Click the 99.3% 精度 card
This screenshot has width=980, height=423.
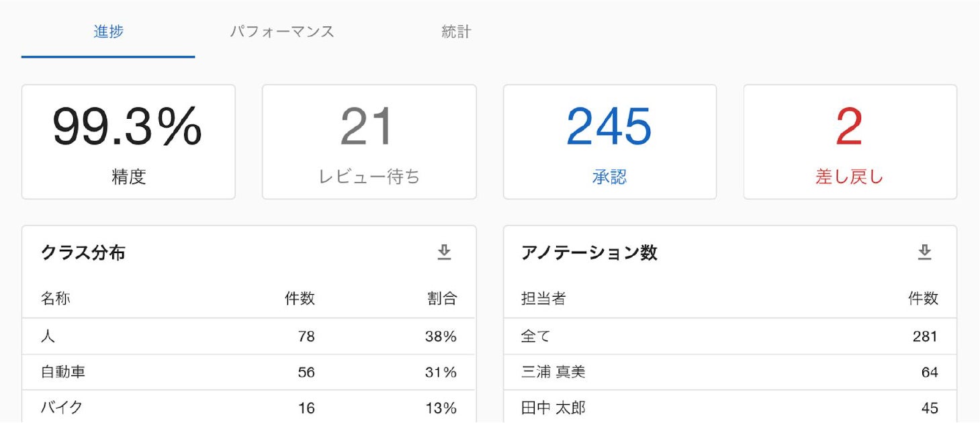pyautogui.click(x=128, y=142)
